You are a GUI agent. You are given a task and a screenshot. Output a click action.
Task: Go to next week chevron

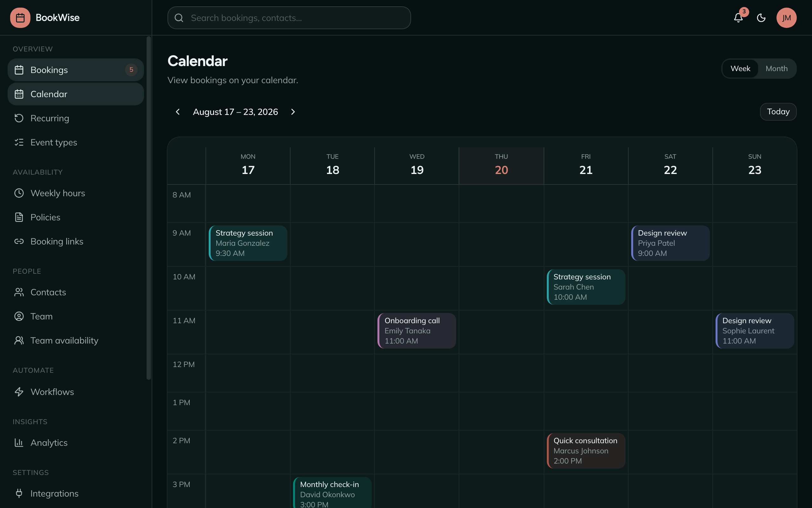point(293,112)
